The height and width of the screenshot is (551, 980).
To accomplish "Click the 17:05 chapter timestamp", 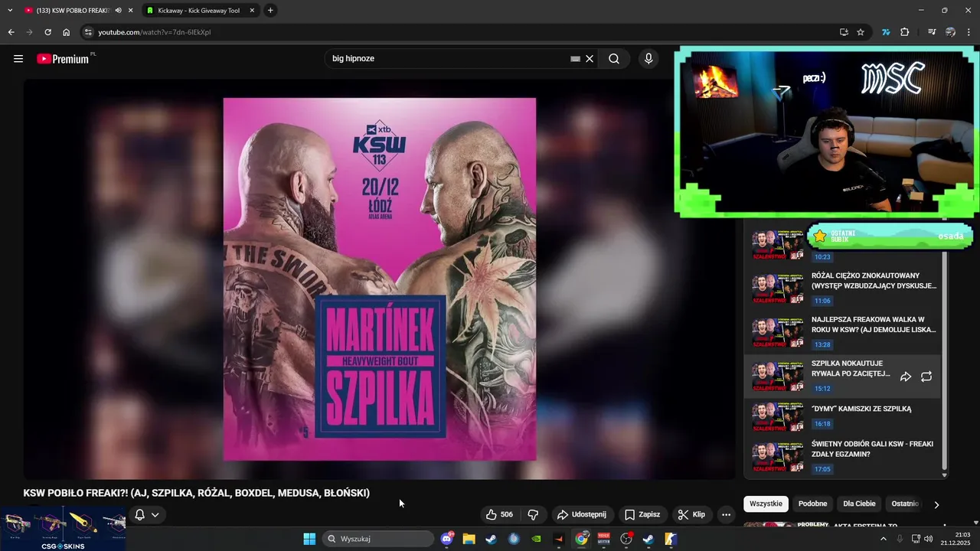I will click(822, 469).
